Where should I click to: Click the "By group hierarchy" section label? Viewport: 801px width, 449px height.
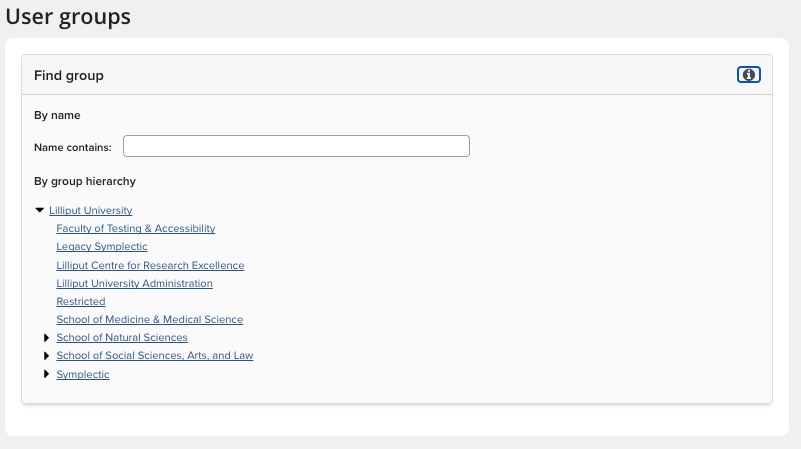pyautogui.click(x=85, y=182)
